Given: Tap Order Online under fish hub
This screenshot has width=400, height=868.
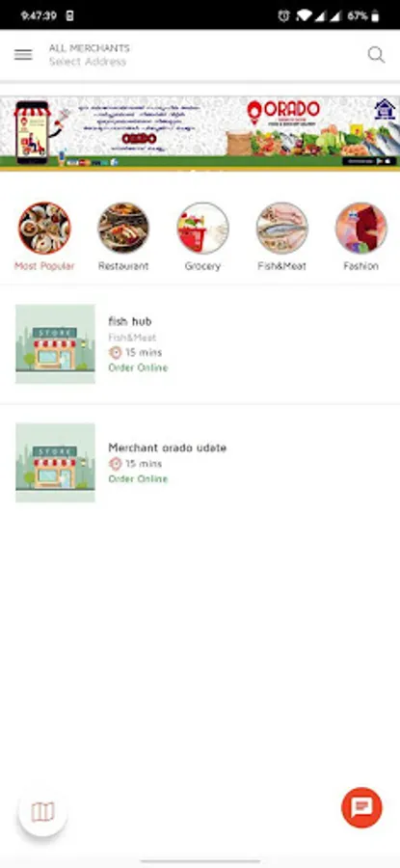Looking at the screenshot, I should (x=138, y=367).
